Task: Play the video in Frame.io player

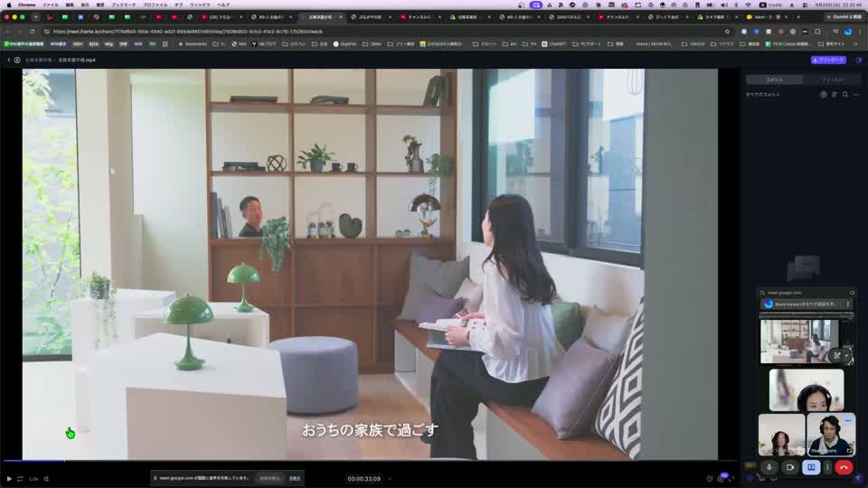Action: pyautogui.click(x=9, y=479)
